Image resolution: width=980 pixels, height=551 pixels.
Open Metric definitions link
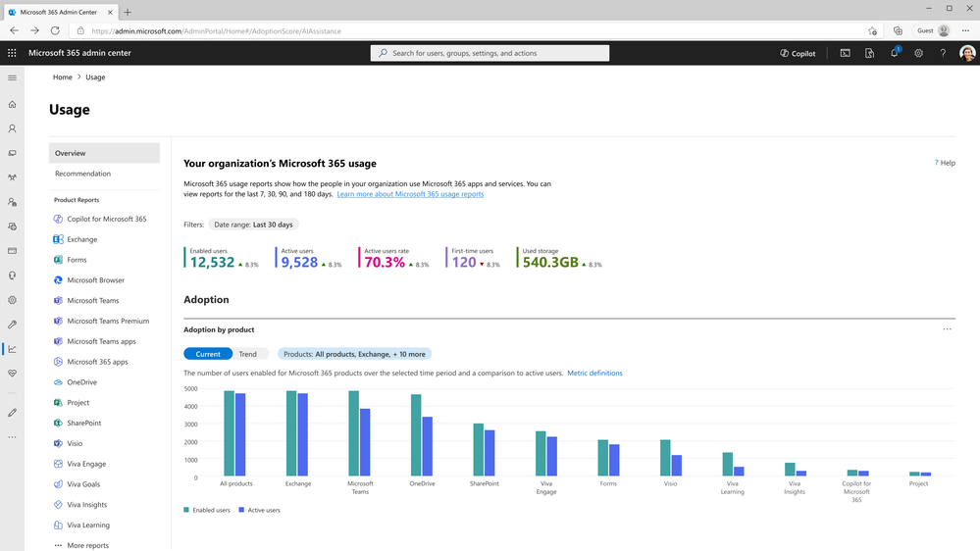[x=594, y=373]
